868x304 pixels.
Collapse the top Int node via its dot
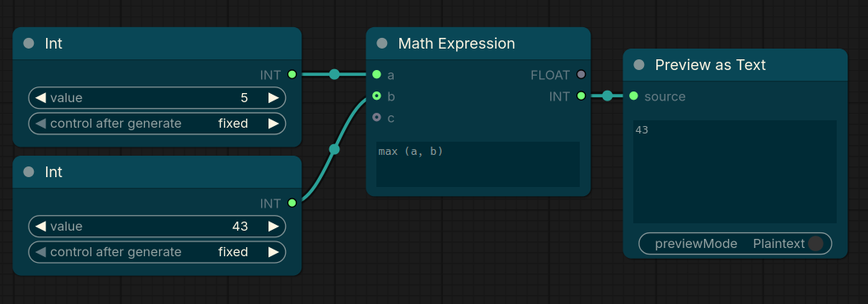click(x=29, y=43)
